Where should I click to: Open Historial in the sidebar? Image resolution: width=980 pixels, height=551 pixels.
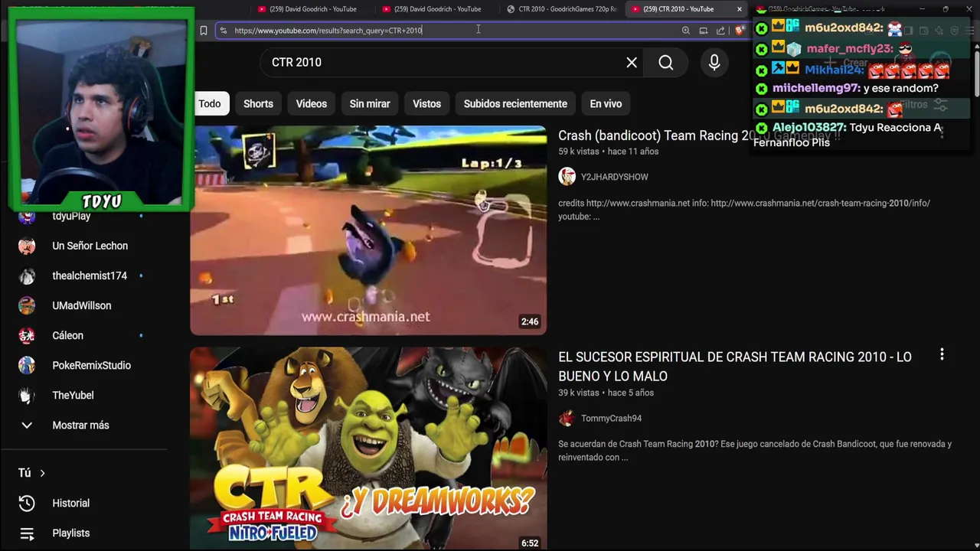tap(71, 503)
